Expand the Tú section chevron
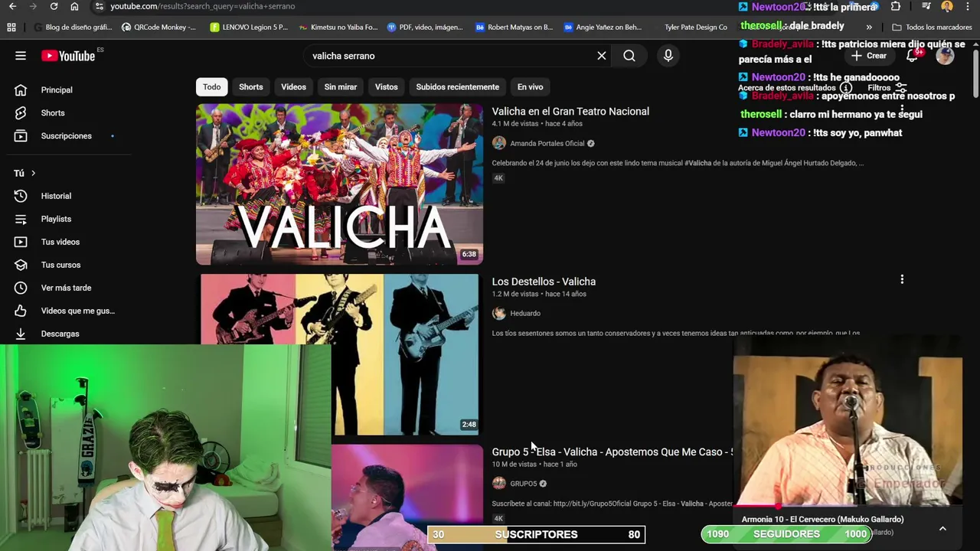The width and height of the screenshot is (980, 551). pyautogui.click(x=33, y=173)
